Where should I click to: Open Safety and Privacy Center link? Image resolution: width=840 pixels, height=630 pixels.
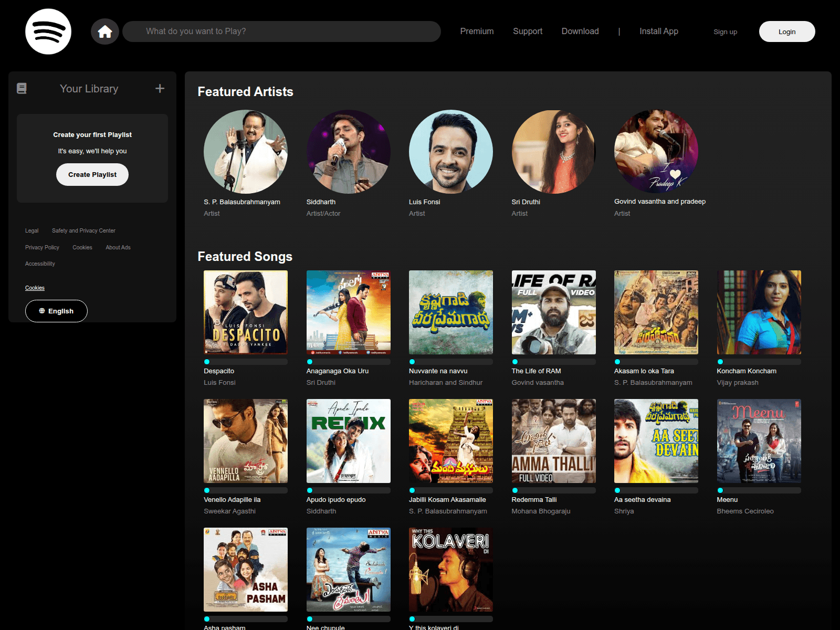83,230
